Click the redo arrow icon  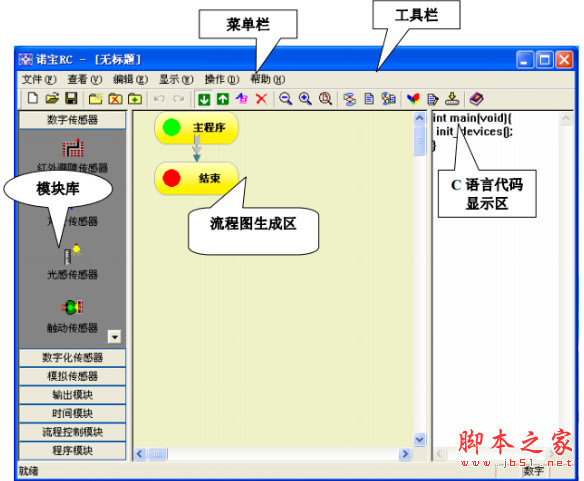click(x=179, y=99)
